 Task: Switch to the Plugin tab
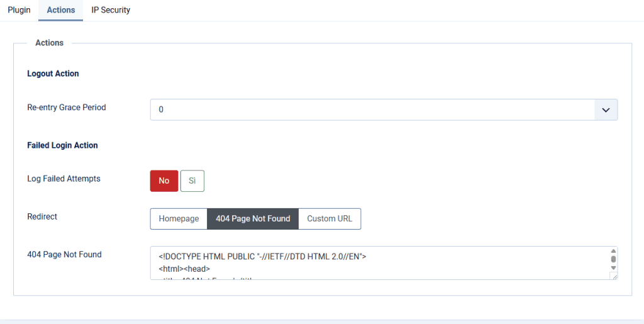(19, 10)
